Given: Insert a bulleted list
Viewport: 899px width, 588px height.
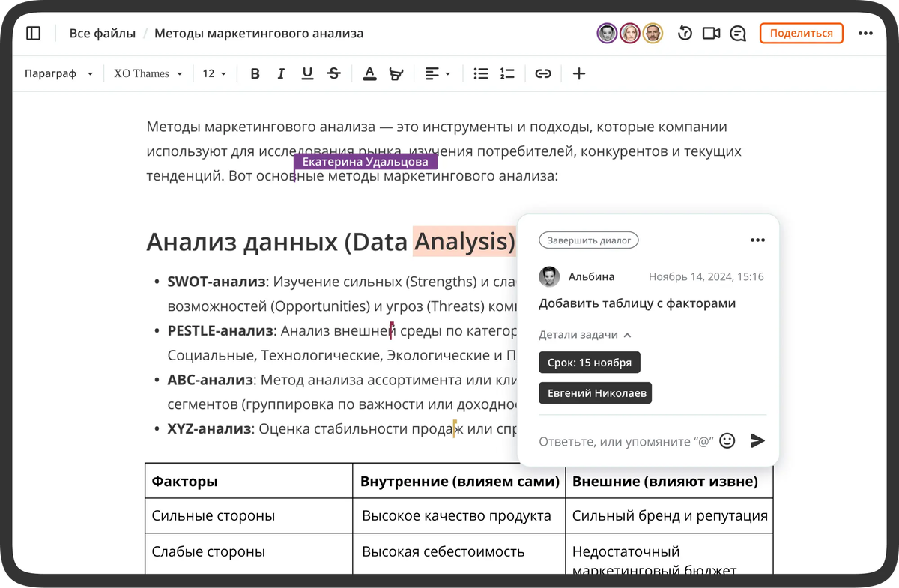Looking at the screenshot, I should [x=480, y=73].
